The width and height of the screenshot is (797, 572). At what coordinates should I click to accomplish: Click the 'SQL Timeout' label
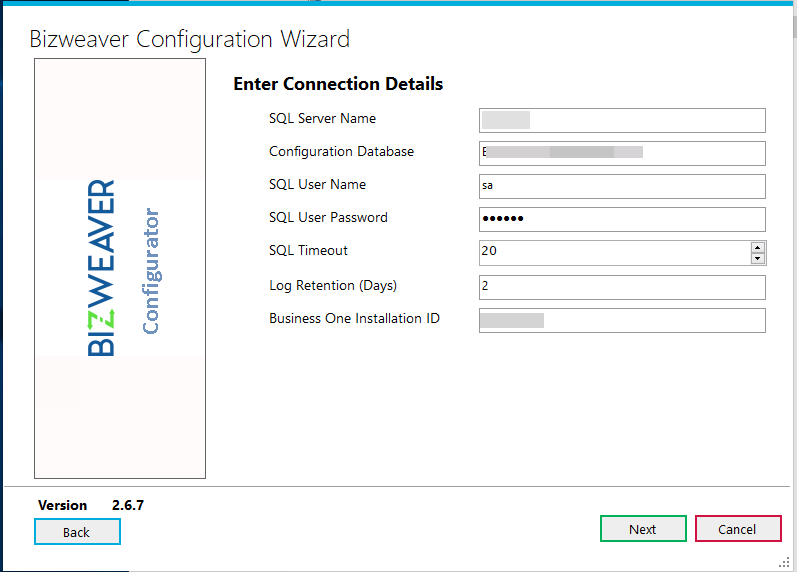click(308, 251)
